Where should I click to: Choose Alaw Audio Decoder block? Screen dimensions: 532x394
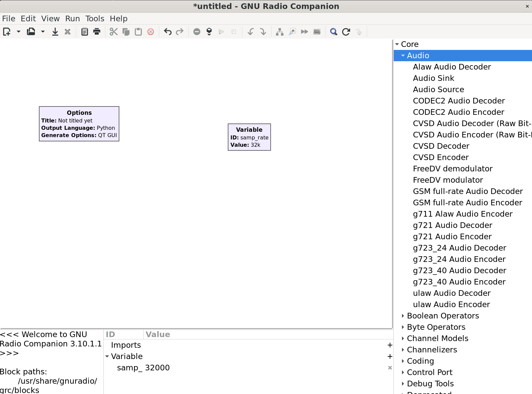(x=452, y=67)
